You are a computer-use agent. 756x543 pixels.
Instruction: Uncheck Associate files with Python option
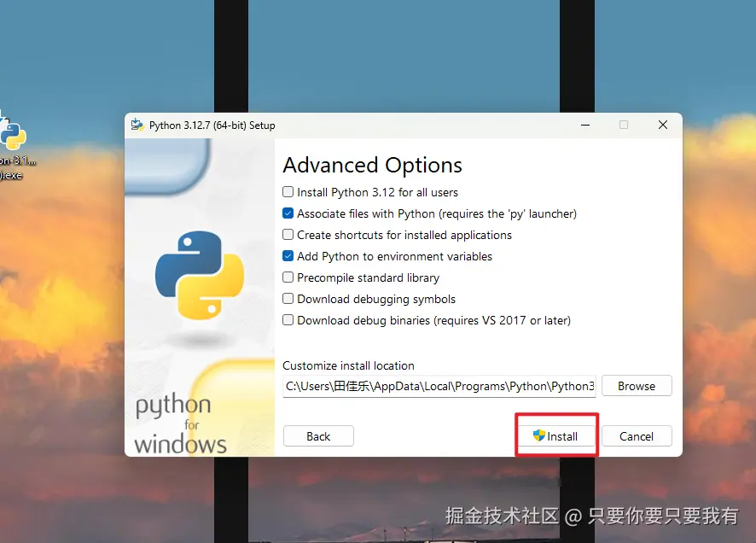pos(288,213)
